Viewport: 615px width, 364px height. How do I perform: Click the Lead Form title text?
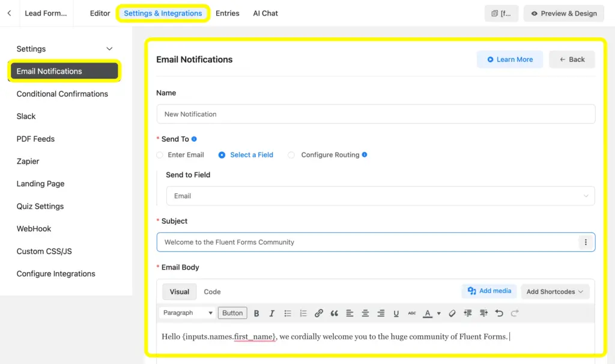point(46,13)
